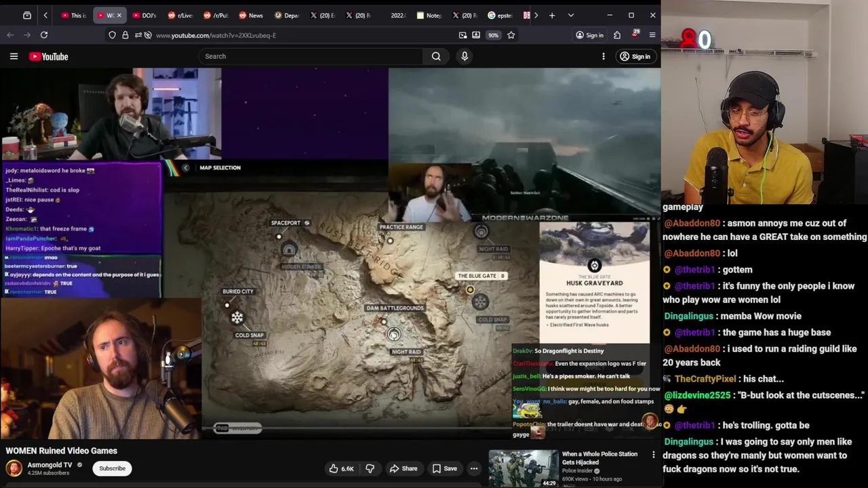Viewport: 868px width, 488px height.
Task: Click the YouTube Sign in button
Action: click(635, 56)
